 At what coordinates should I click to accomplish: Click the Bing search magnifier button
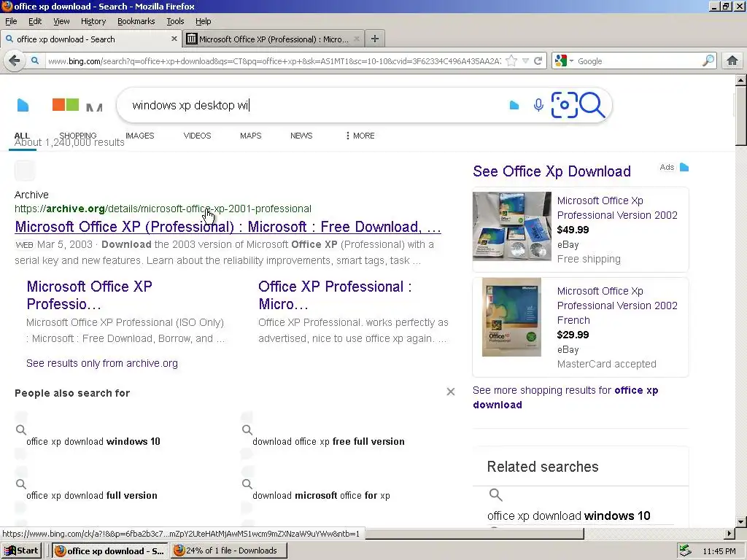pos(592,105)
